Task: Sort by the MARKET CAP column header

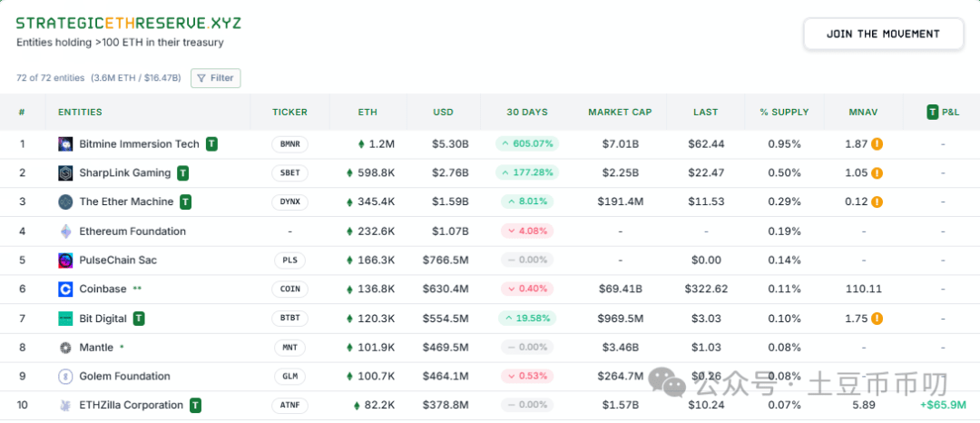Action: [x=620, y=113]
